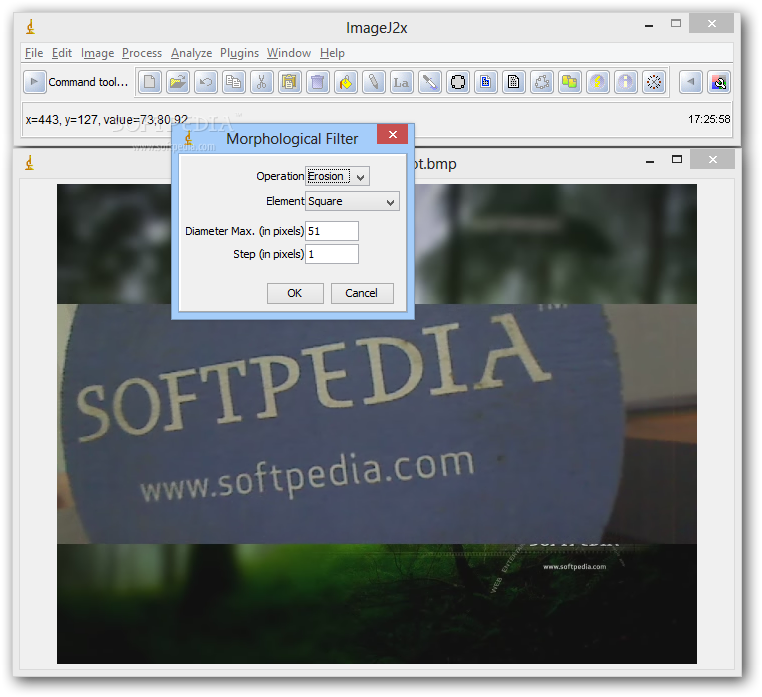Open the Window menu
This screenshot has height=697, width=762.
pos(289,53)
